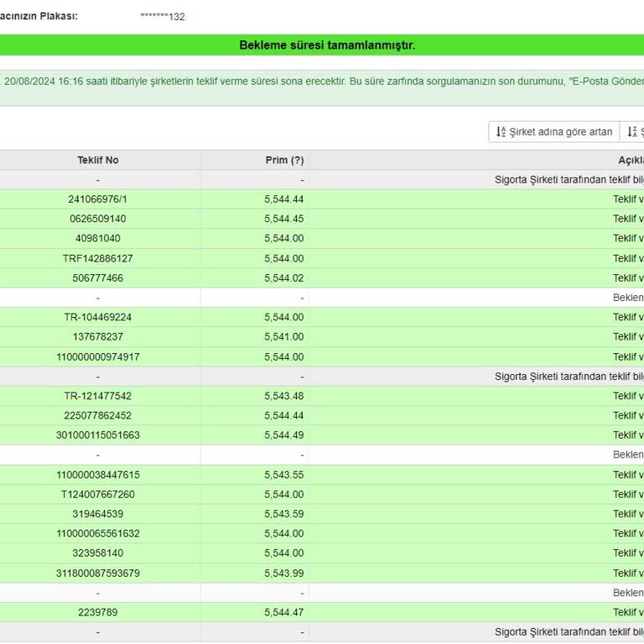Select offer number TRF142886127

coord(98,258)
